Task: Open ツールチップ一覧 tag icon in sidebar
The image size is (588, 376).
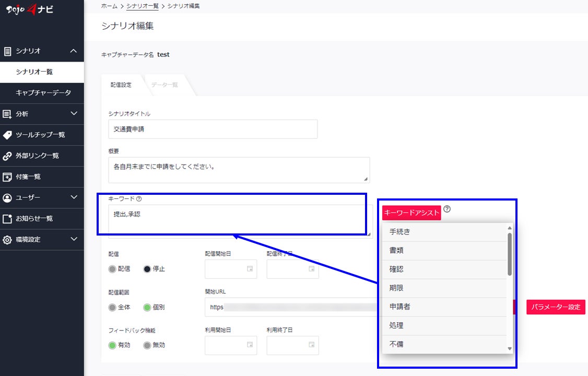Action: coord(7,135)
